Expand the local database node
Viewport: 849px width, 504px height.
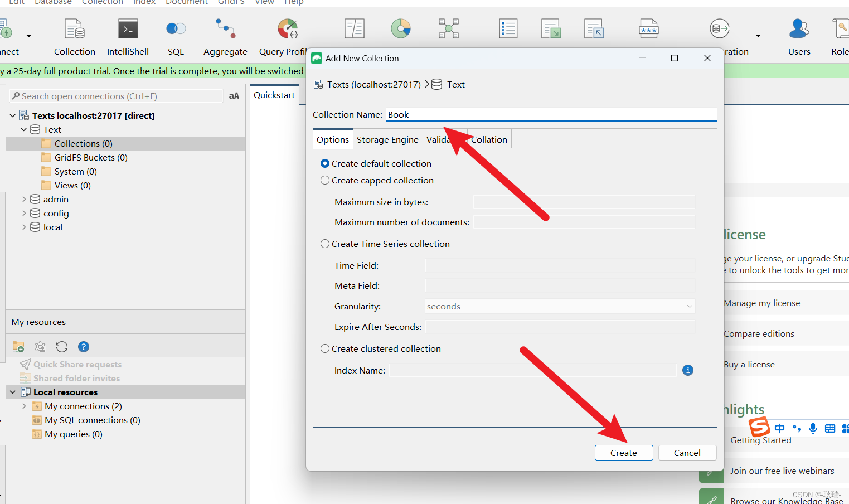click(23, 227)
